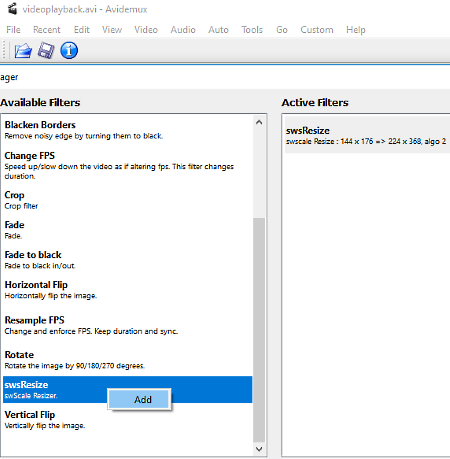Open the Video menu
Screen dimensions: 450x459
[x=146, y=30]
